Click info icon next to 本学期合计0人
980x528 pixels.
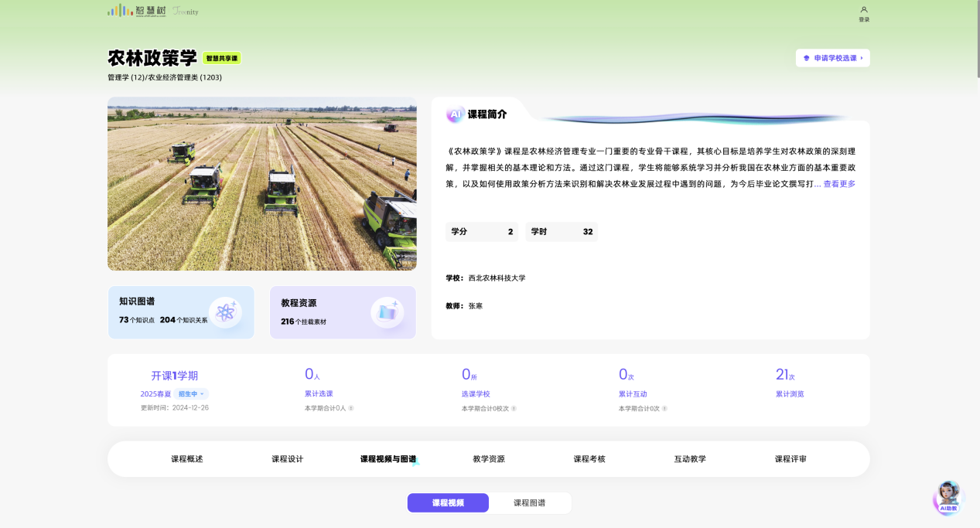(x=351, y=408)
